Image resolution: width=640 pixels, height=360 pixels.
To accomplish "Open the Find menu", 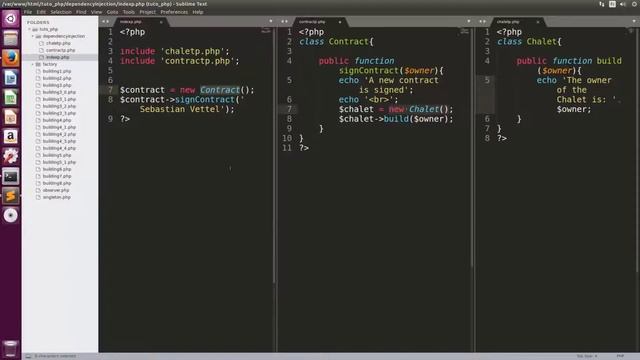I will 81,12.
